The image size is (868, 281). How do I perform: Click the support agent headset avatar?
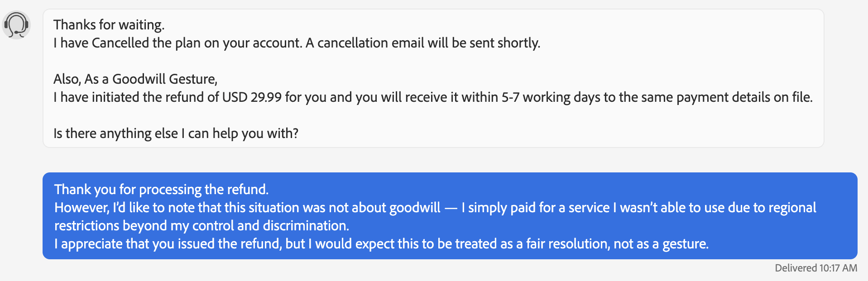coord(16,25)
